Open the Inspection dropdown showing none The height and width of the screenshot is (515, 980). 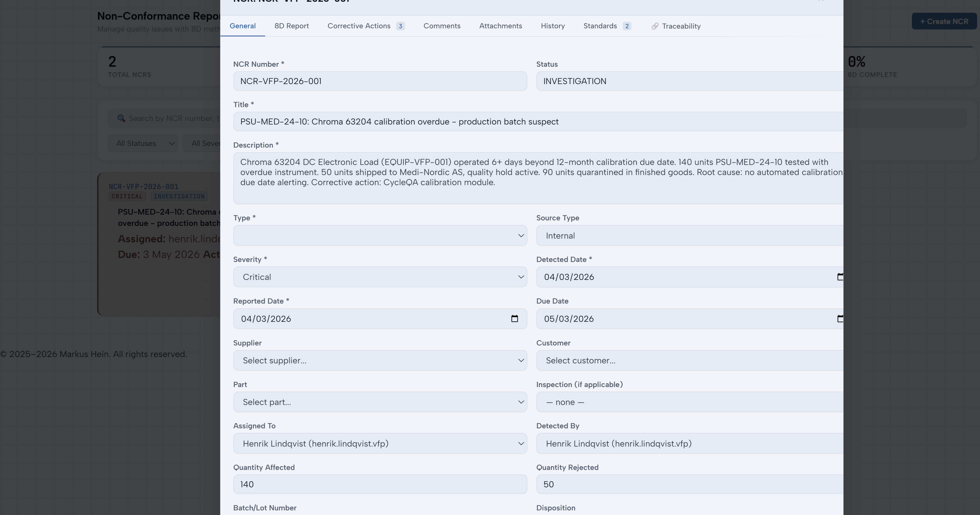point(690,402)
